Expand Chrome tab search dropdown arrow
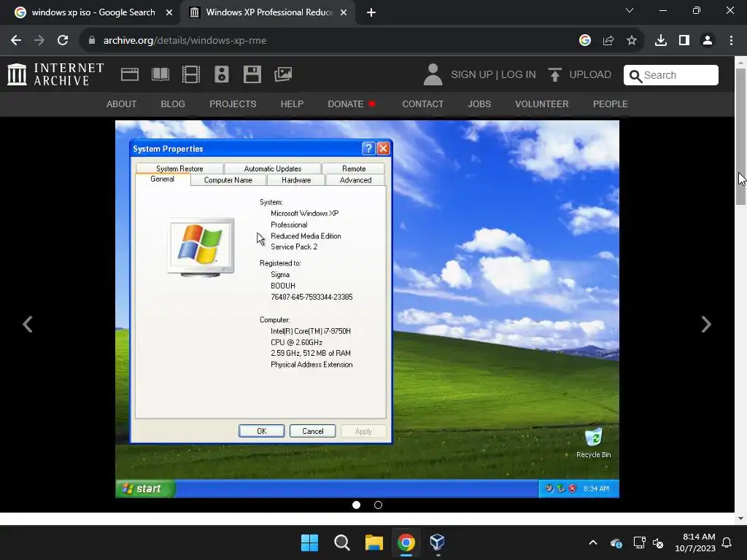747x560 pixels. (630, 10)
